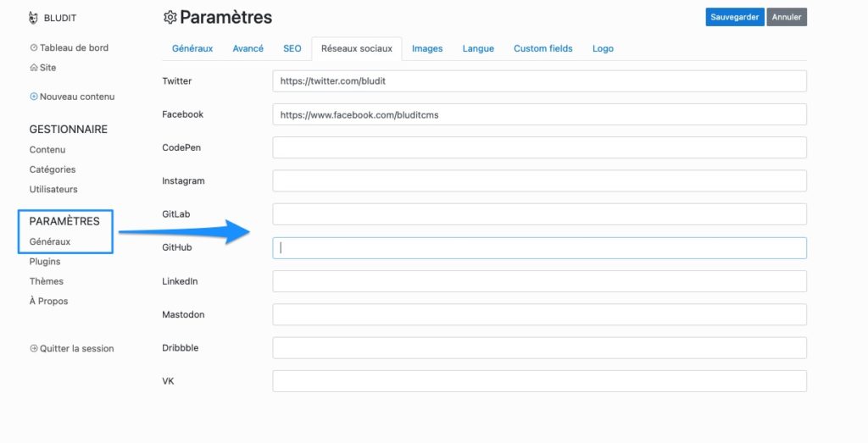Click the PARAMÈTRES sidebar heading

pyautogui.click(x=64, y=221)
